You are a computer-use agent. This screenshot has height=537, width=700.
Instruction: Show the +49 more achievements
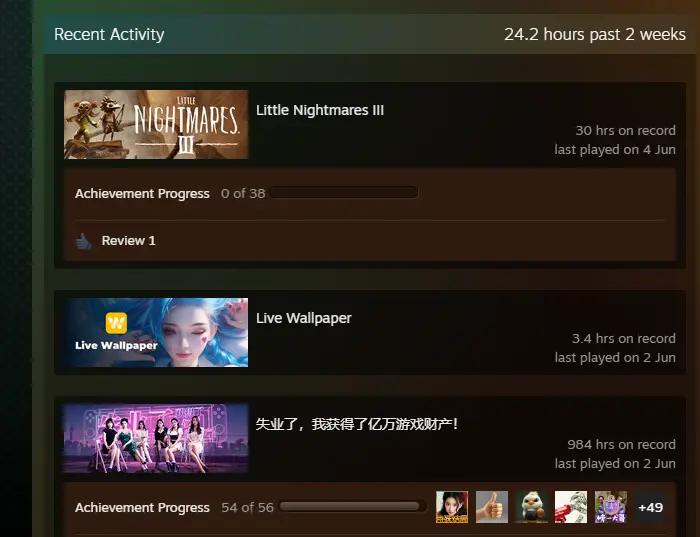(650, 508)
